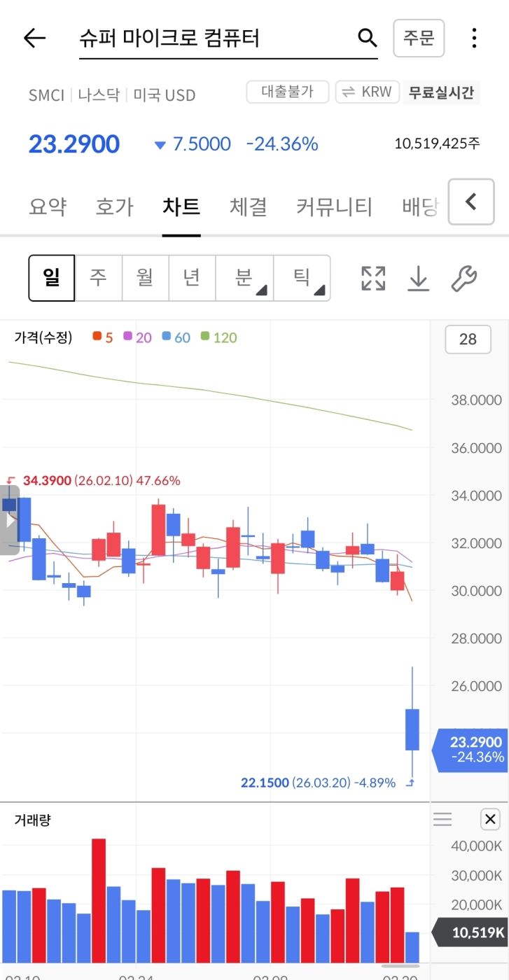Open the three-dot more options menu
The height and width of the screenshot is (980, 509).
pyautogui.click(x=474, y=38)
